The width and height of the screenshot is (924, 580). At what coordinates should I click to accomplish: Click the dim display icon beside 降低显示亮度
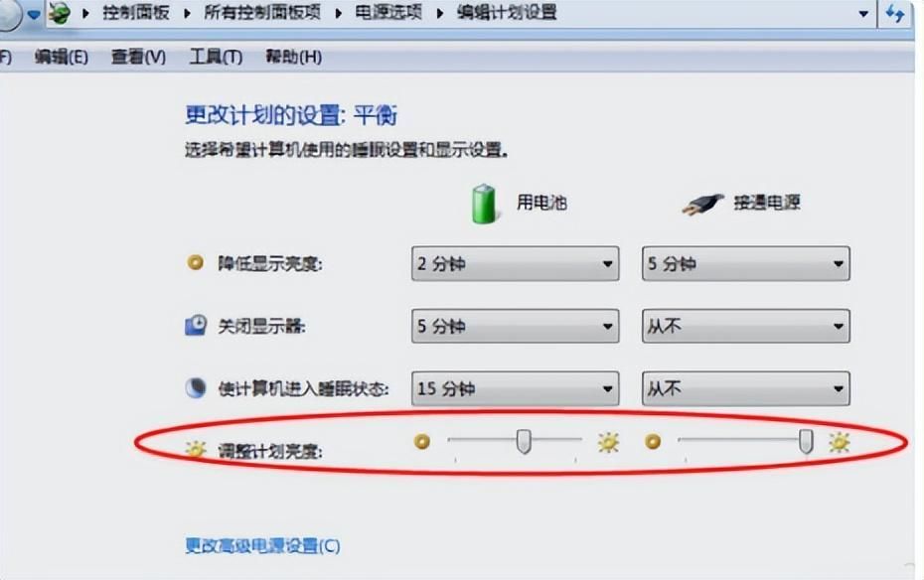195,262
